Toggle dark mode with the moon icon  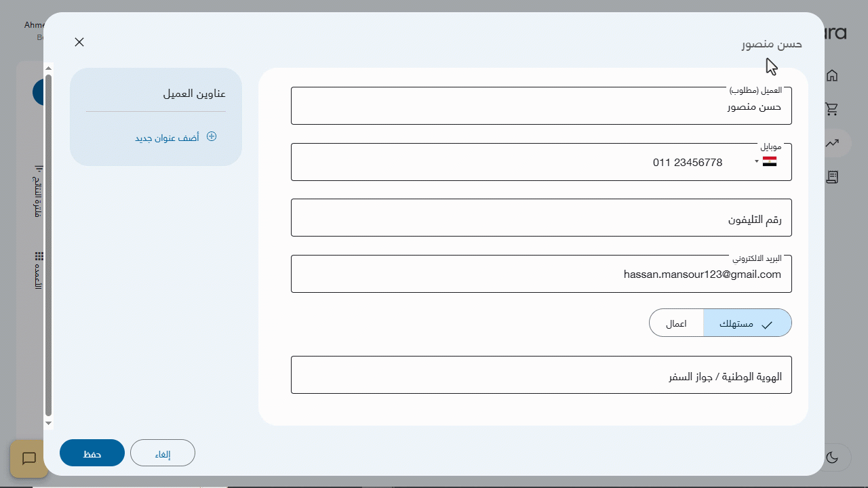833,457
